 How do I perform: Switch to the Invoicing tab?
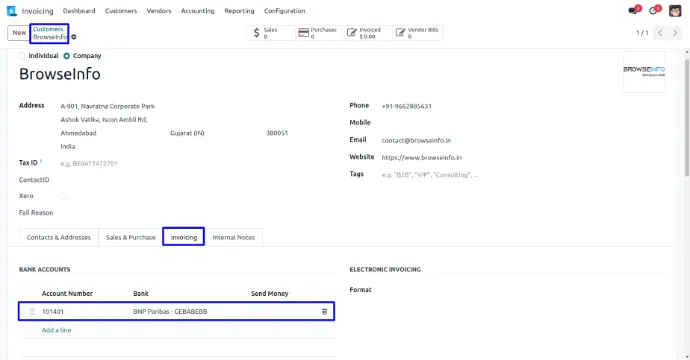pos(184,237)
